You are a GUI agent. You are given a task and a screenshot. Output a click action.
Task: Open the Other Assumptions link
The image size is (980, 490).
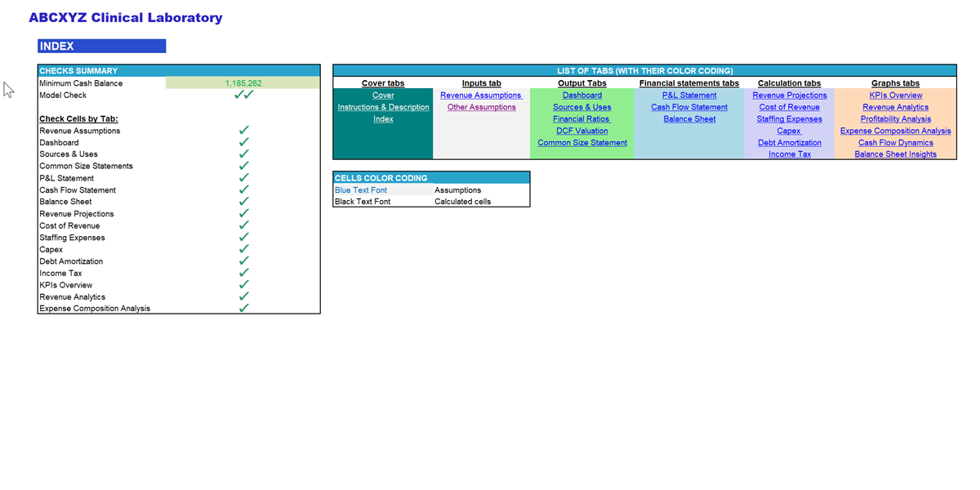tap(481, 107)
